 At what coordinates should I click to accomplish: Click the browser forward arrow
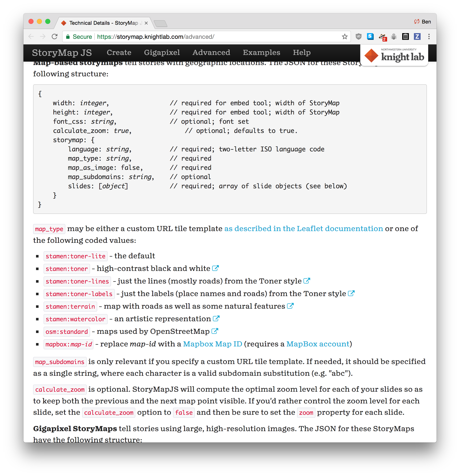point(43,37)
